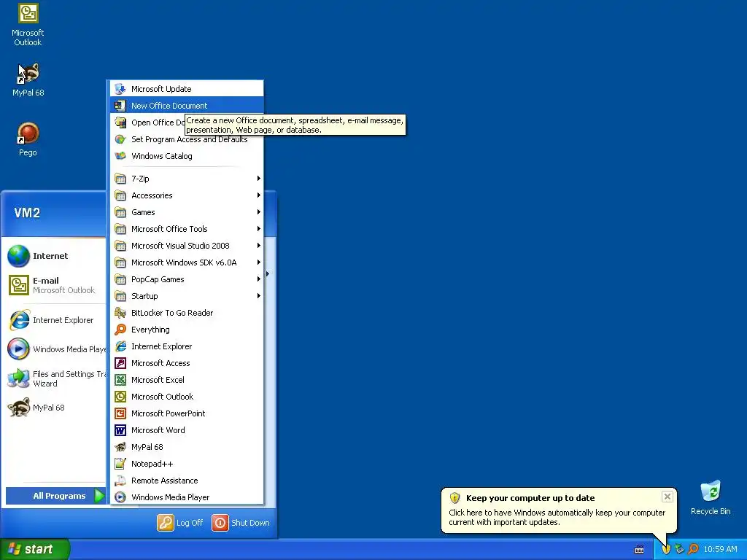Click the Notepad++ icon
Viewport: 747px width, 560px height.
coord(120,464)
